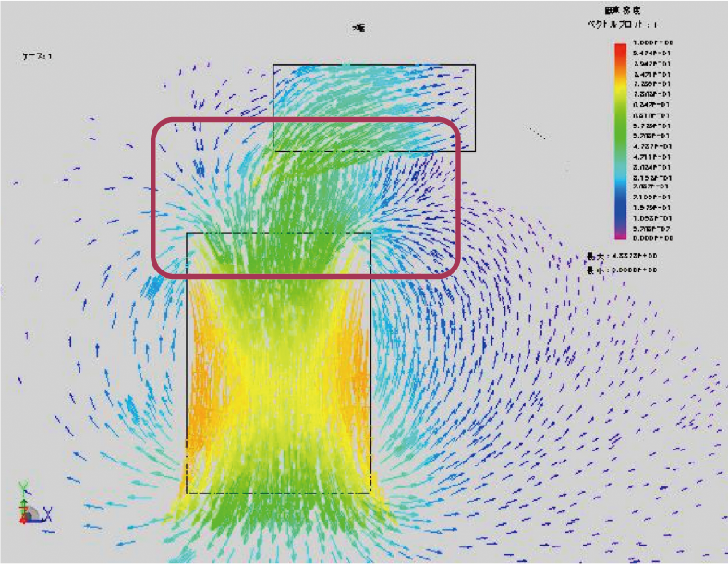
Task: Click the yellow center of the lower rectangle
Action: tap(279, 369)
